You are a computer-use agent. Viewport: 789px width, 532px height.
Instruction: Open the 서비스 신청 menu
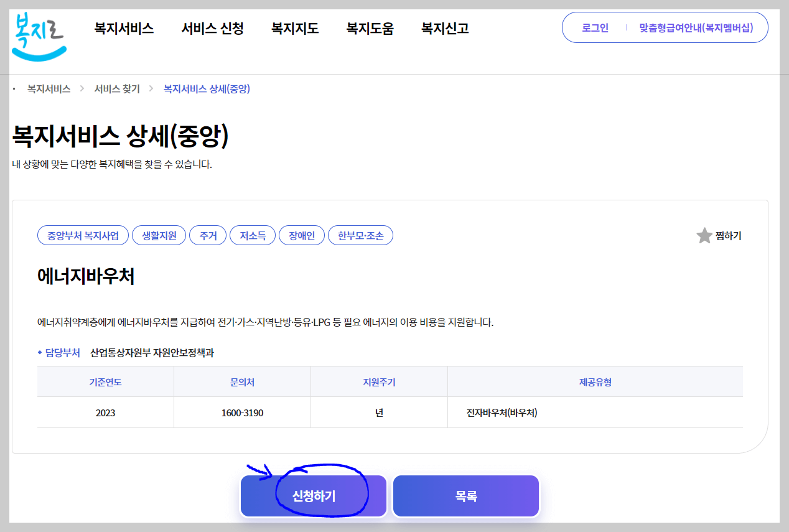point(213,27)
